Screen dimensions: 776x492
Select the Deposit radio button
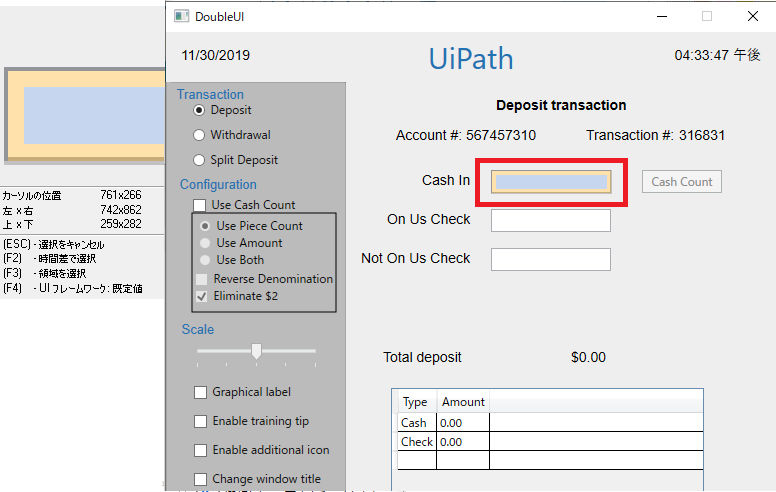pos(199,110)
